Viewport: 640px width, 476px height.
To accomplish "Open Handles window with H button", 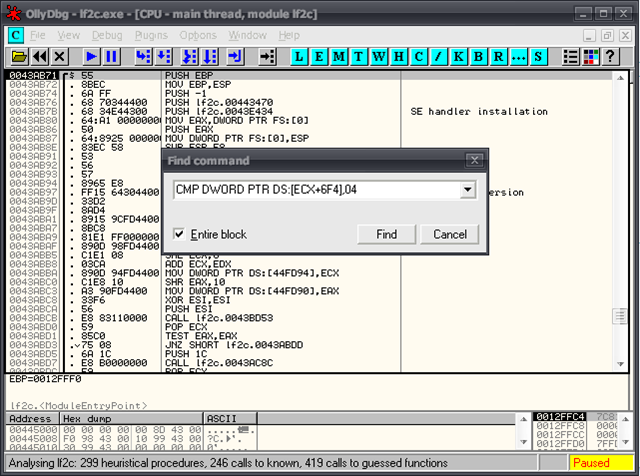I will (399, 56).
